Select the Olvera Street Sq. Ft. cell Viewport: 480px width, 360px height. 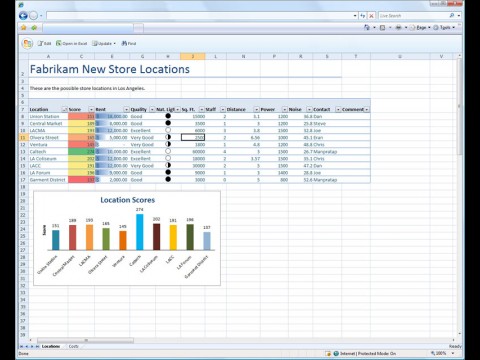coord(193,137)
